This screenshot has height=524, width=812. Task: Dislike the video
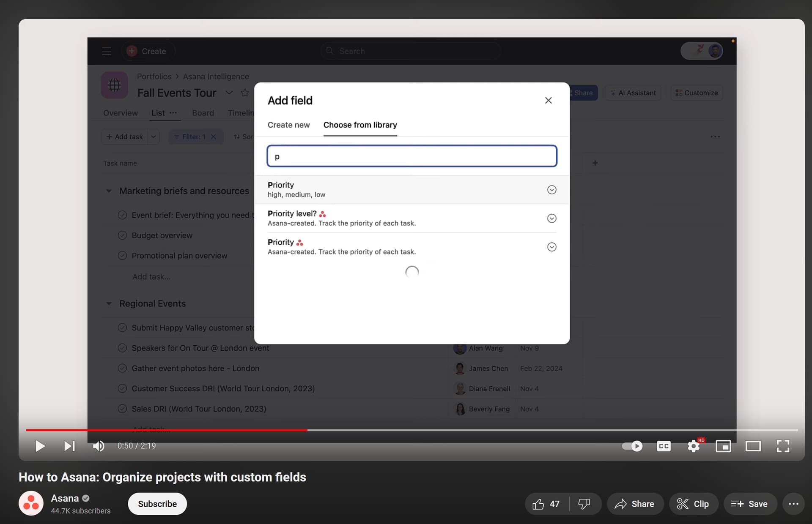(584, 504)
